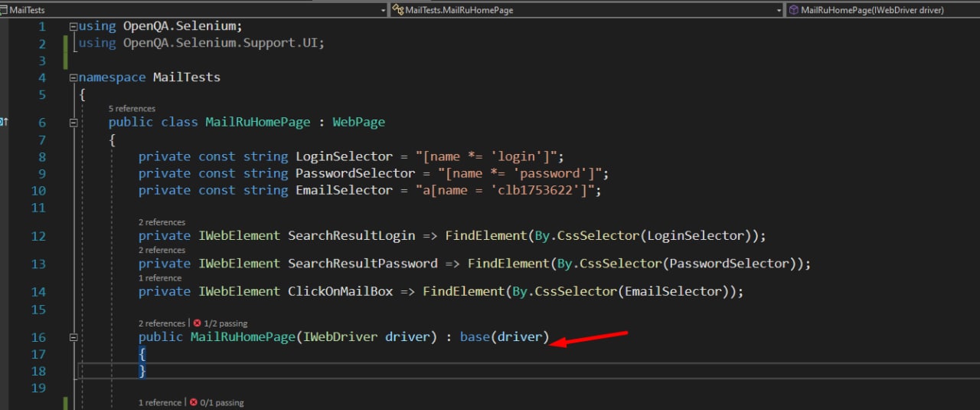
Task: Open the 1 reference link above ClickOnMailBox
Action: click(160, 278)
